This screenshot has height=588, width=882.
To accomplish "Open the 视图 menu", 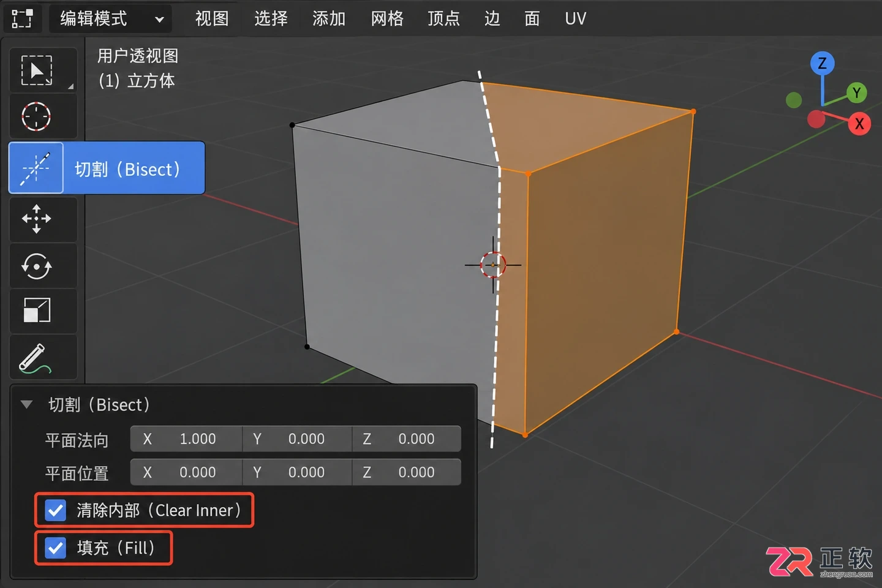I will pyautogui.click(x=212, y=18).
